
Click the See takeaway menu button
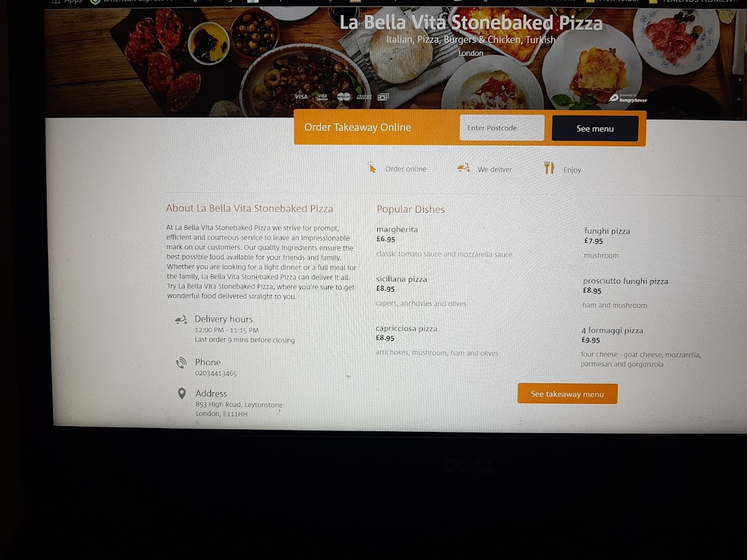point(567,394)
